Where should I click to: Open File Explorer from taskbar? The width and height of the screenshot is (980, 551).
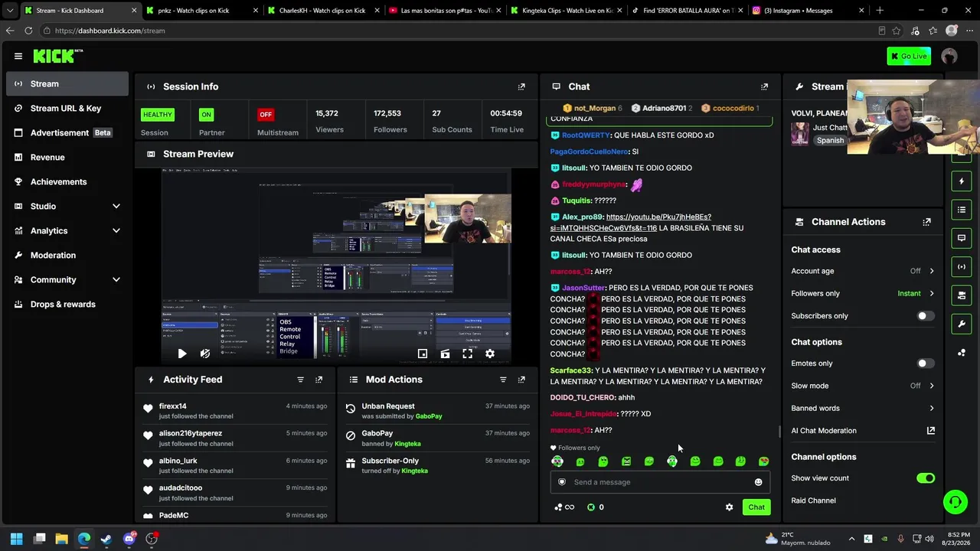61,539
